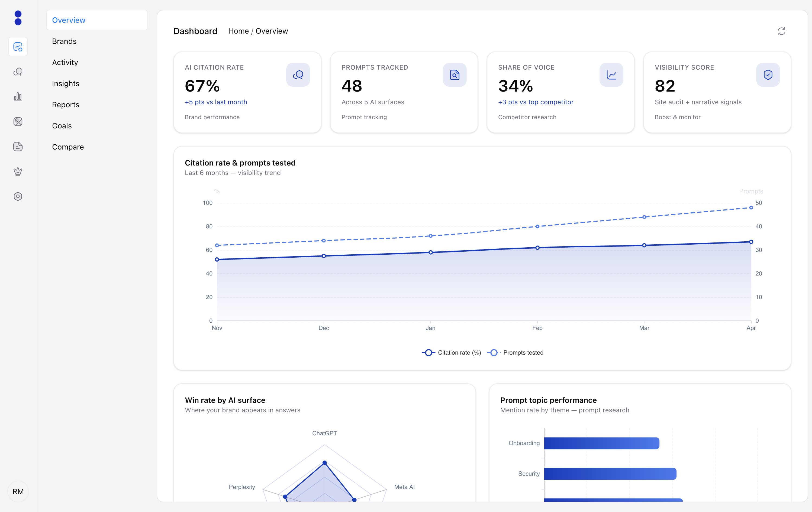Click the Nov prompts tested dashed-line point
812x512 pixels.
(x=217, y=245)
